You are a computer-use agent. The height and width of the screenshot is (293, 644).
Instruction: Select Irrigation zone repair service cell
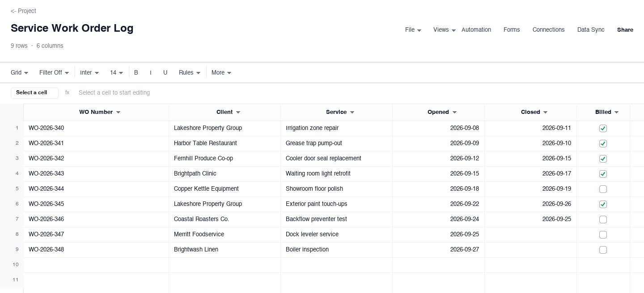[336, 128]
